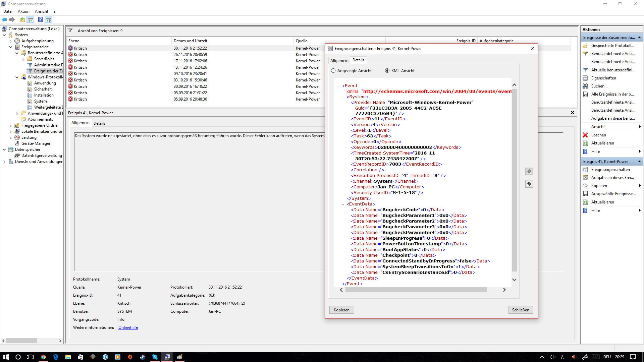
Task: Open Geräte-Manager in the tree
Action: [x=36, y=143]
